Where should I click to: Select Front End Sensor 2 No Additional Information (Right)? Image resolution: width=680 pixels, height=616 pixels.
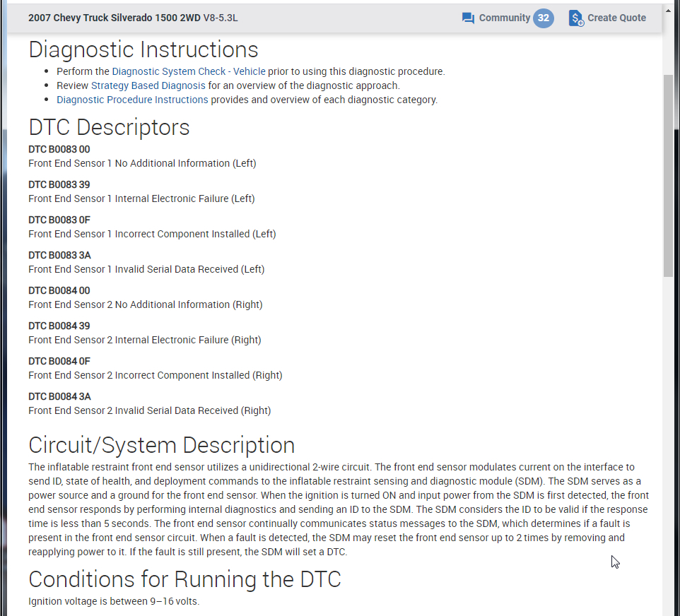146,304
